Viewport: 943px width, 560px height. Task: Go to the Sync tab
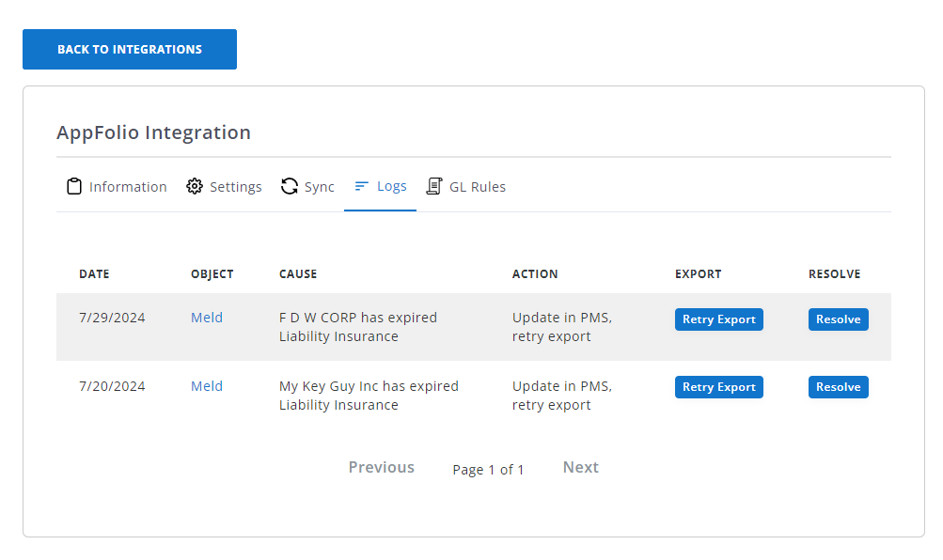pos(319,187)
